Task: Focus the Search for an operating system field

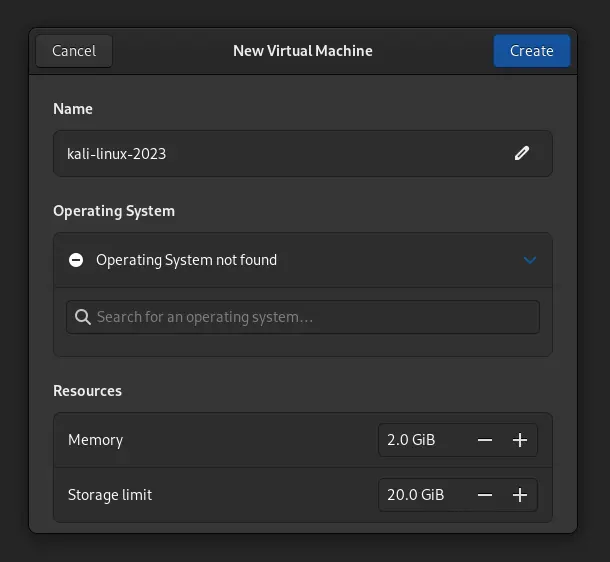Action: [x=303, y=317]
